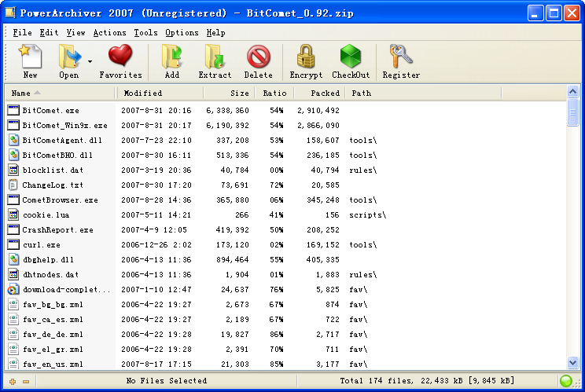Select the fav_en_us.xml file name

pos(53,365)
